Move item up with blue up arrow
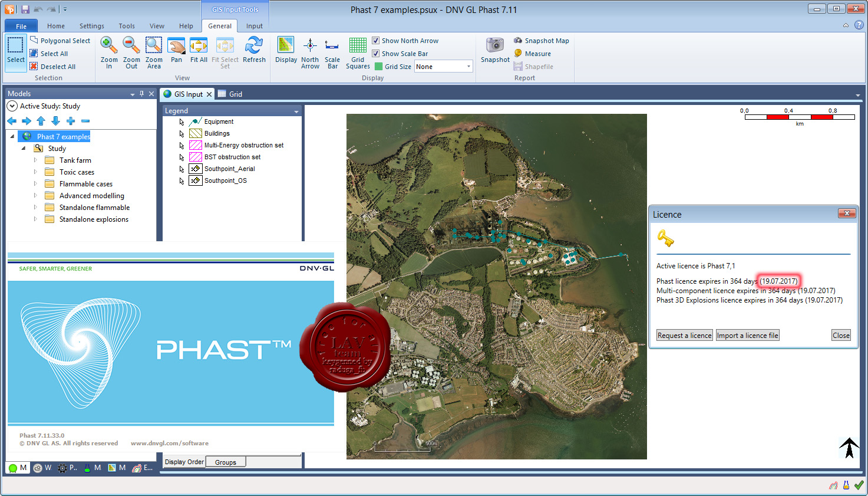 click(x=41, y=121)
